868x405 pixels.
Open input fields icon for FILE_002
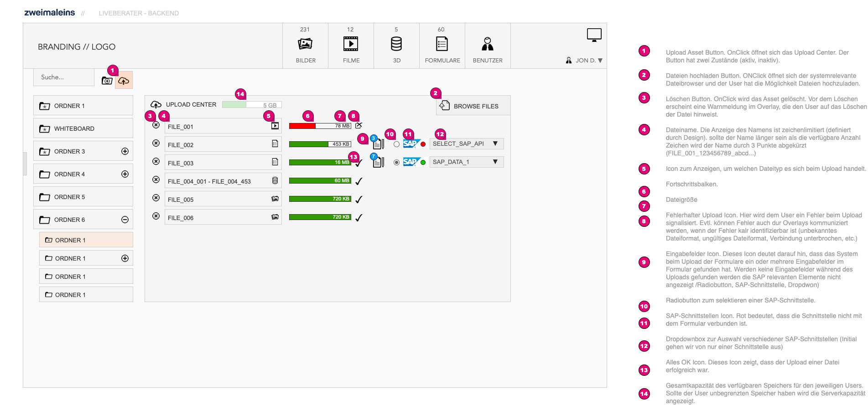tap(378, 144)
